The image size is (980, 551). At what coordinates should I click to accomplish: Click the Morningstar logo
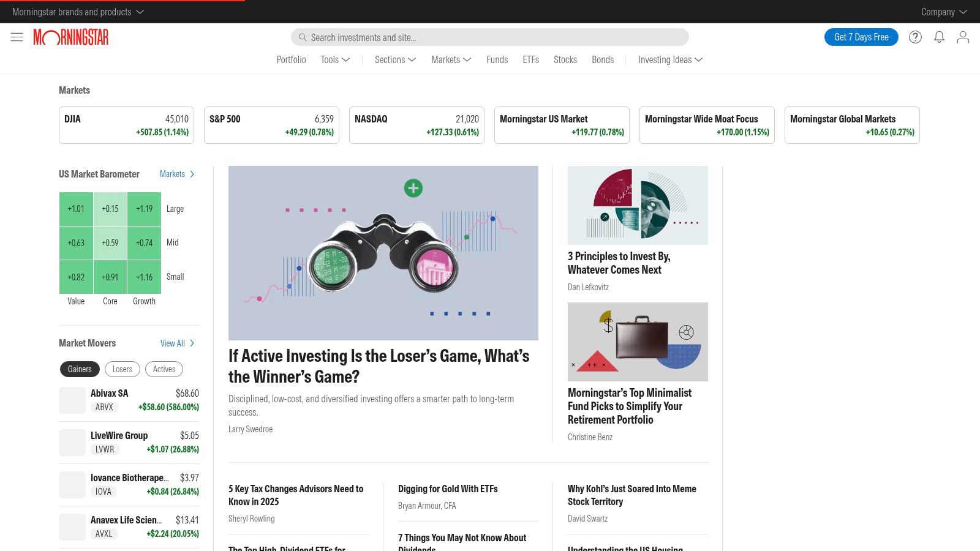click(71, 37)
